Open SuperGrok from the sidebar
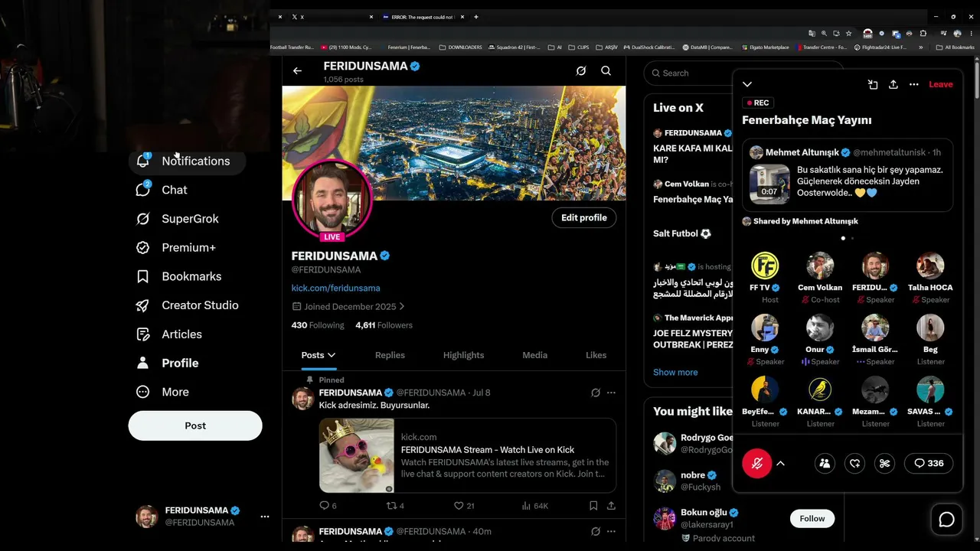980x551 pixels. coord(177,219)
